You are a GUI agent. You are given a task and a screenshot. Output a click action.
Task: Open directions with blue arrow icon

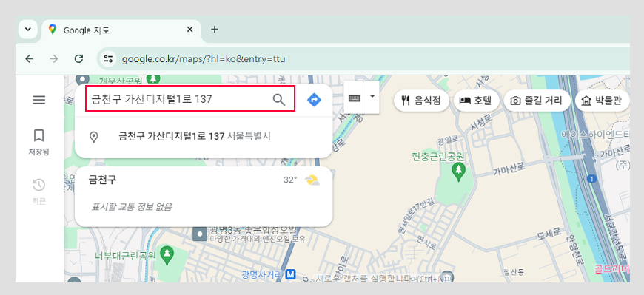(314, 99)
